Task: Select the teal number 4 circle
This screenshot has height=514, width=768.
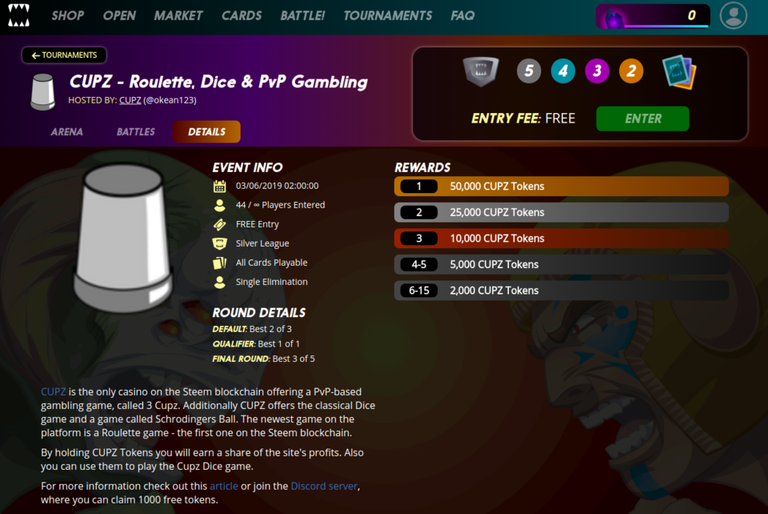Action: tap(563, 71)
